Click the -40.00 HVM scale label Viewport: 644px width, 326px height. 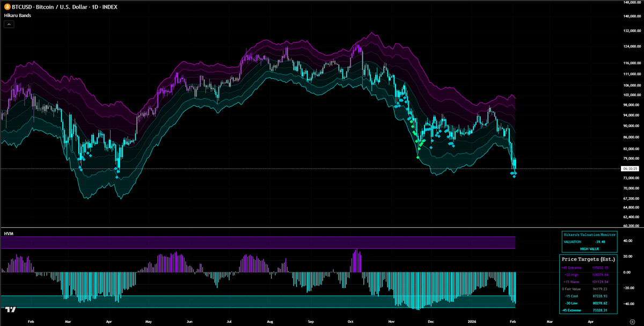[x=628, y=304]
